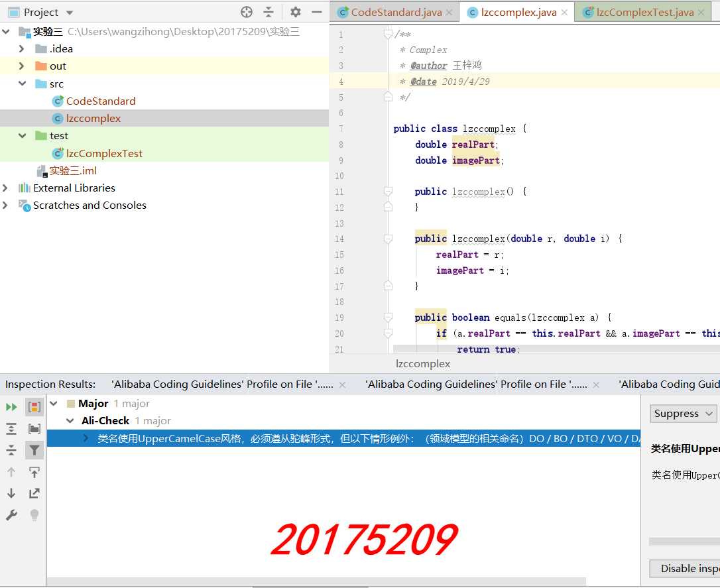Screen dimensions: 720x588
Task: Expand the UpperCamelCase violation row
Action: tap(86, 438)
